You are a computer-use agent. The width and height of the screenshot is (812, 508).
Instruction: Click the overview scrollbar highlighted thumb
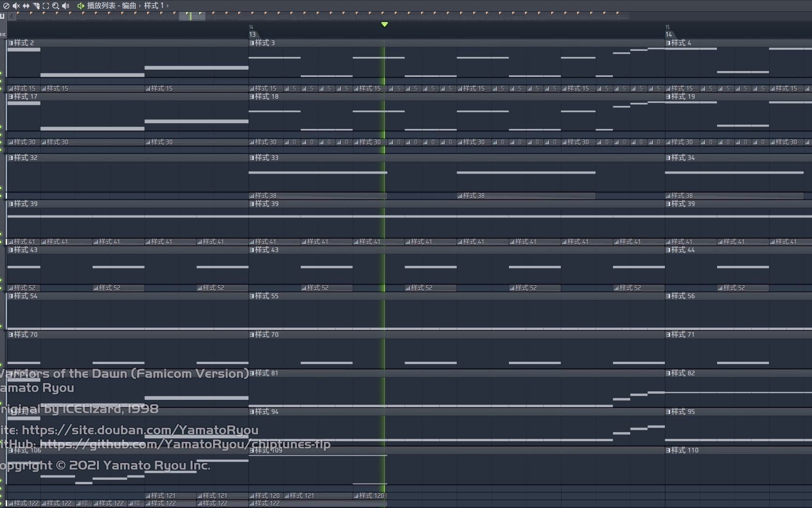192,16
